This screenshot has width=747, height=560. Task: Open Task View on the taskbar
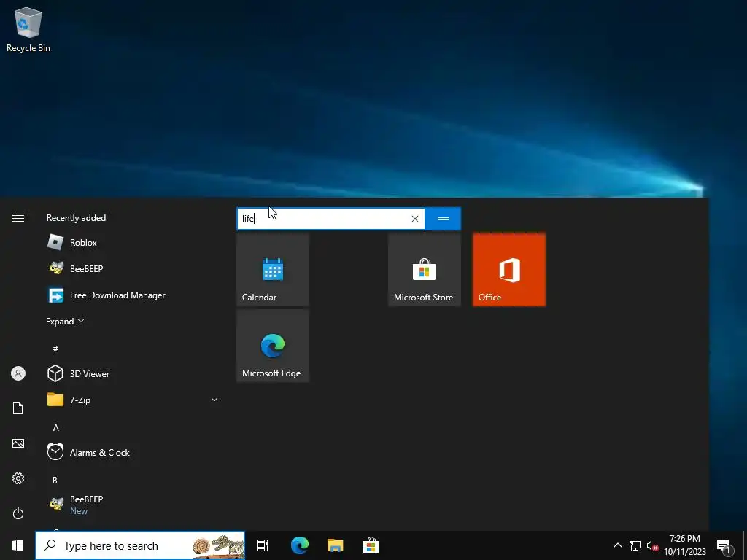click(263, 545)
